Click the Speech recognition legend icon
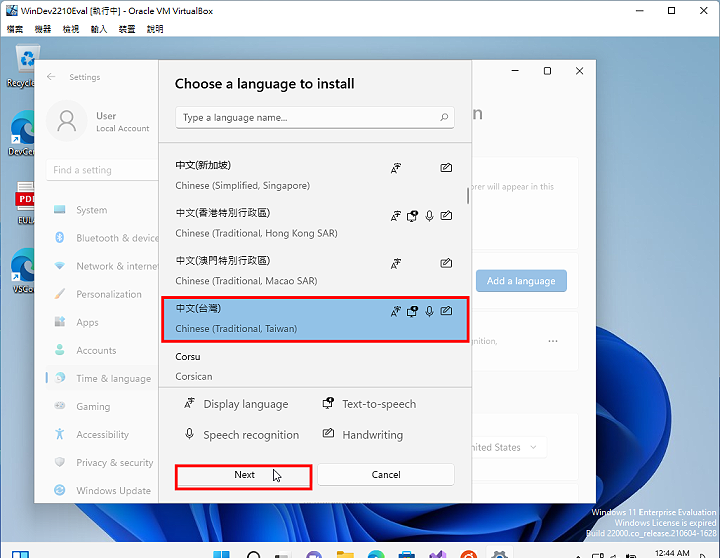Viewport: 725px width, 558px height. (189, 434)
